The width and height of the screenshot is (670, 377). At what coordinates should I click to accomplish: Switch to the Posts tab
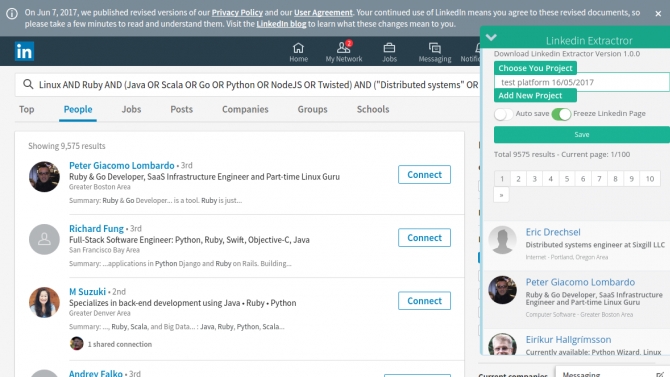[x=182, y=109]
